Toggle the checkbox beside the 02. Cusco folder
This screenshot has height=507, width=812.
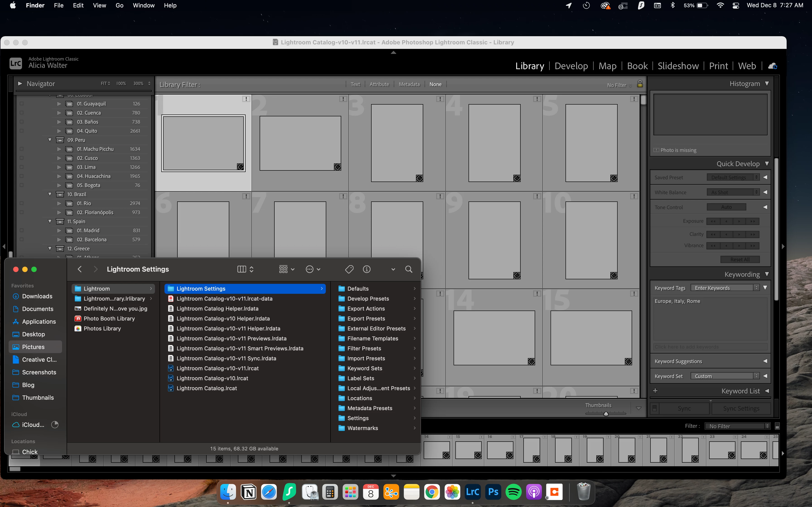pyautogui.click(x=22, y=158)
